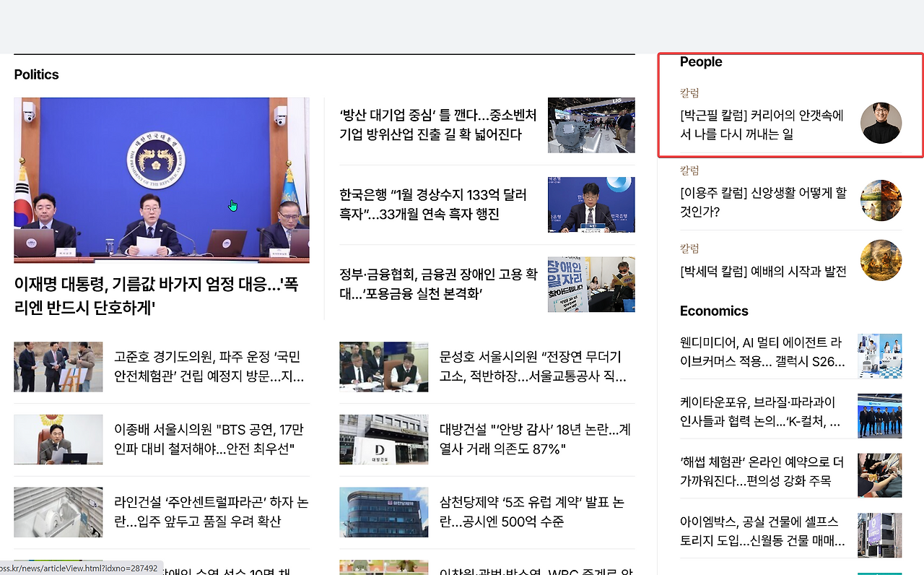Open the 라인건설 주안센트럴파라곤 article
924x575 pixels.
[x=212, y=512]
